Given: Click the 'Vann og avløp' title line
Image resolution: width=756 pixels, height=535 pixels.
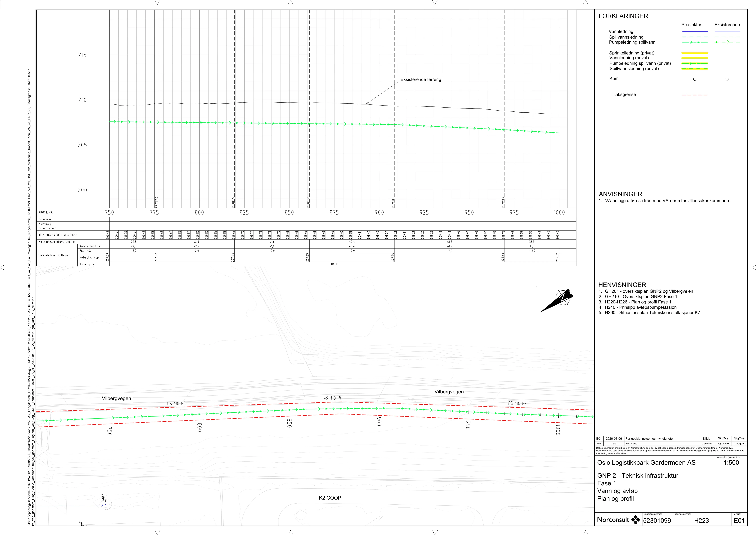Looking at the screenshot, I should (x=617, y=491).
